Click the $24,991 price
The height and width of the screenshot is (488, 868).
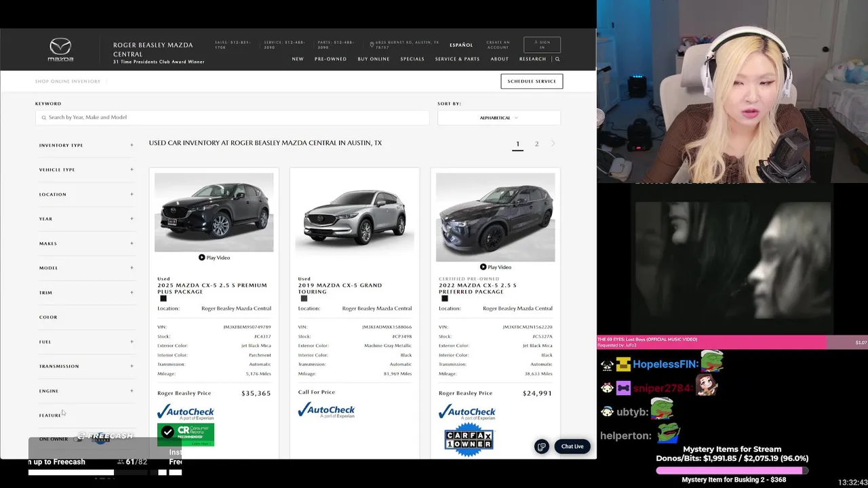537,393
